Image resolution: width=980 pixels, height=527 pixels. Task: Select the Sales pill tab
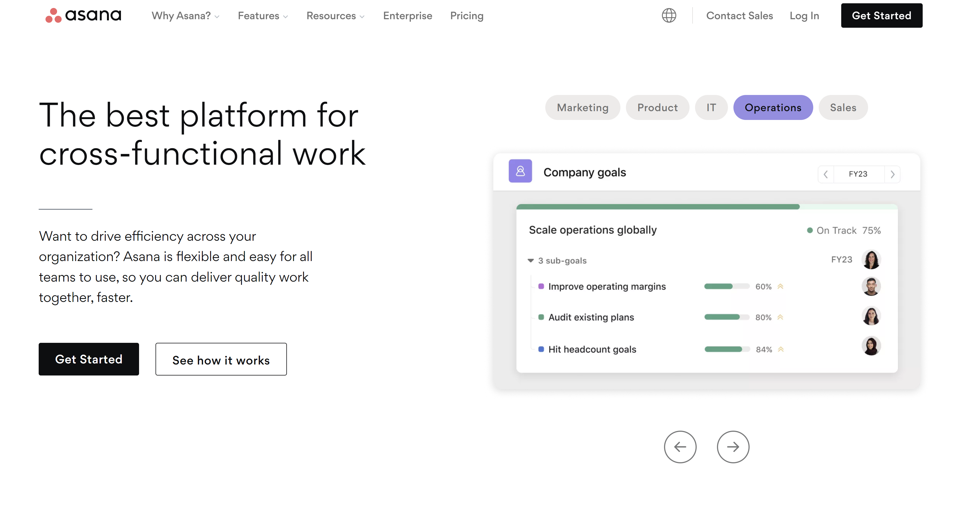click(x=843, y=107)
